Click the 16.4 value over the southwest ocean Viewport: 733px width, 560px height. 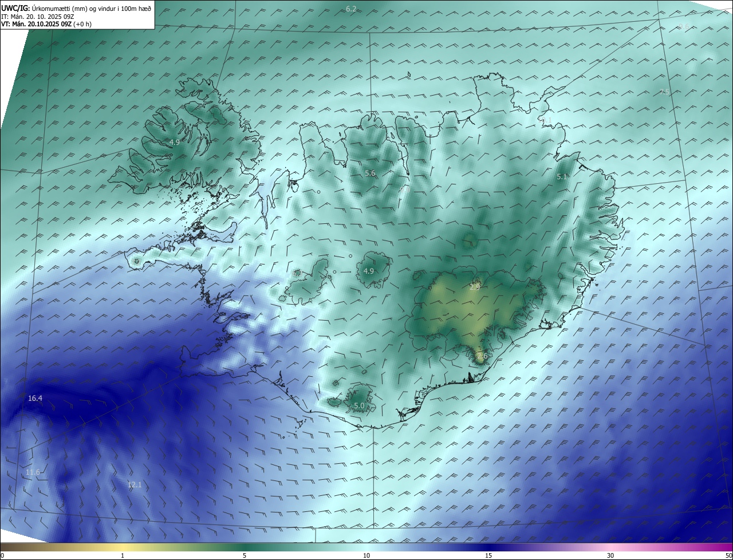(35, 398)
